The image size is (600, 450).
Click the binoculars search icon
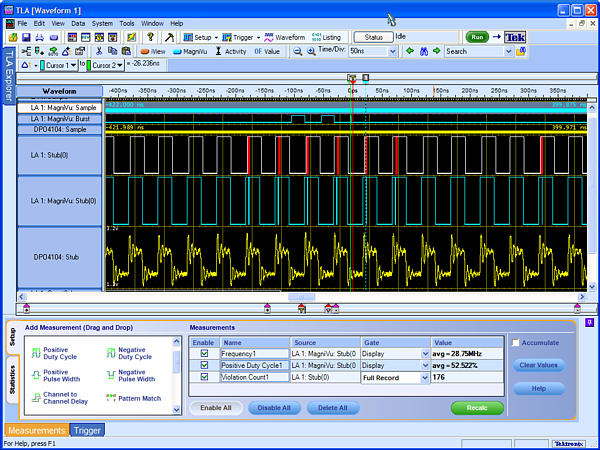tap(424, 51)
